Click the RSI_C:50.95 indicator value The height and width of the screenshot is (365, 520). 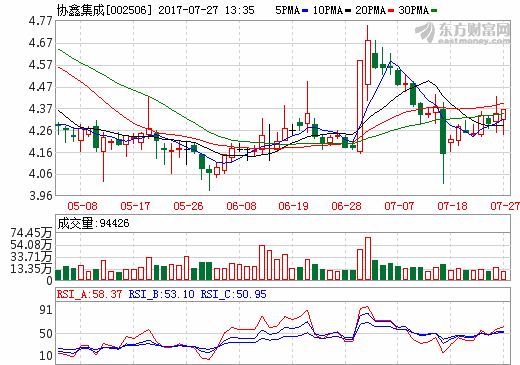pyautogui.click(x=233, y=294)
